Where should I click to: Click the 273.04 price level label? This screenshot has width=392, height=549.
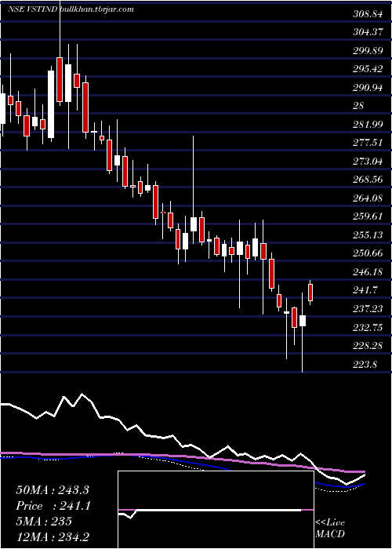click(x=368, y=162)
